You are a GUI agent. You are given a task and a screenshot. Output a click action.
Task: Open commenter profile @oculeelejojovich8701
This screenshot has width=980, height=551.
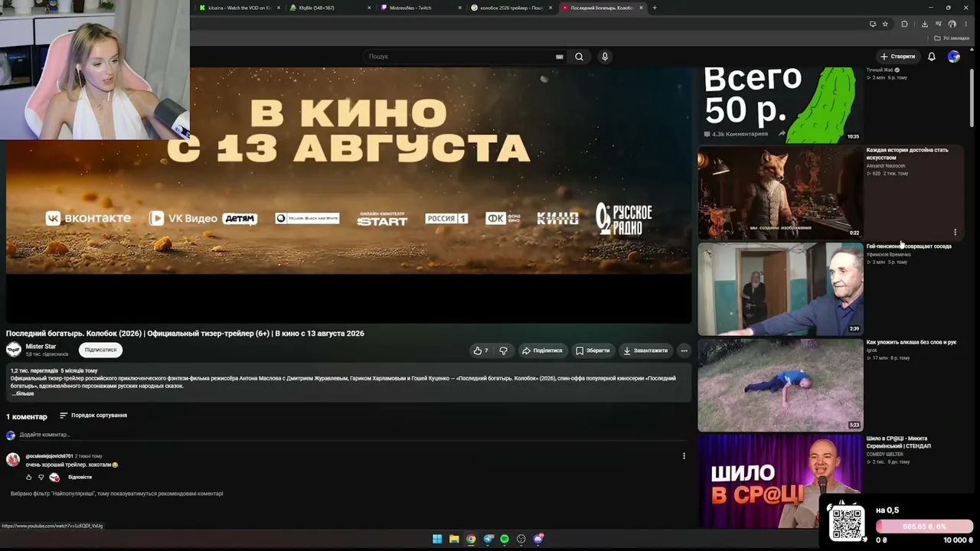(49, 456)
